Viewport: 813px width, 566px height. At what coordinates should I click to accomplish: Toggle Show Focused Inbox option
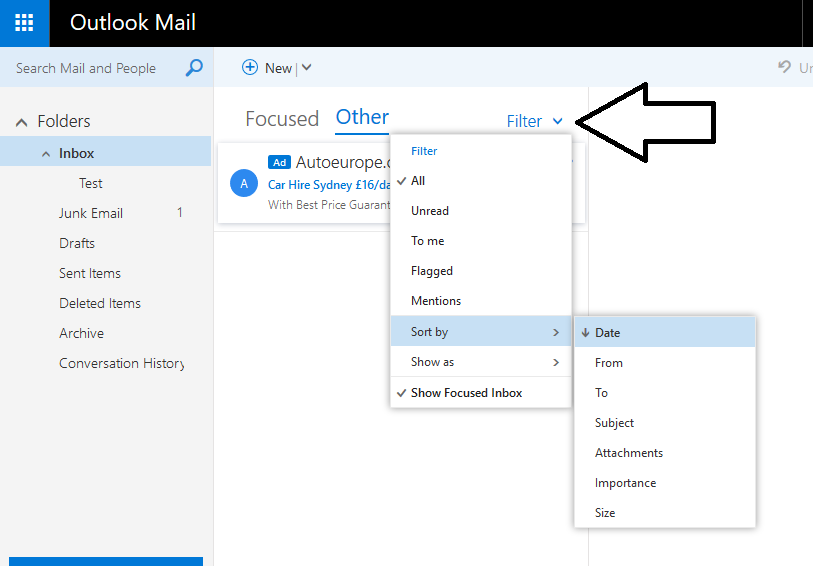pyautogui.click(x=481, y=393)
